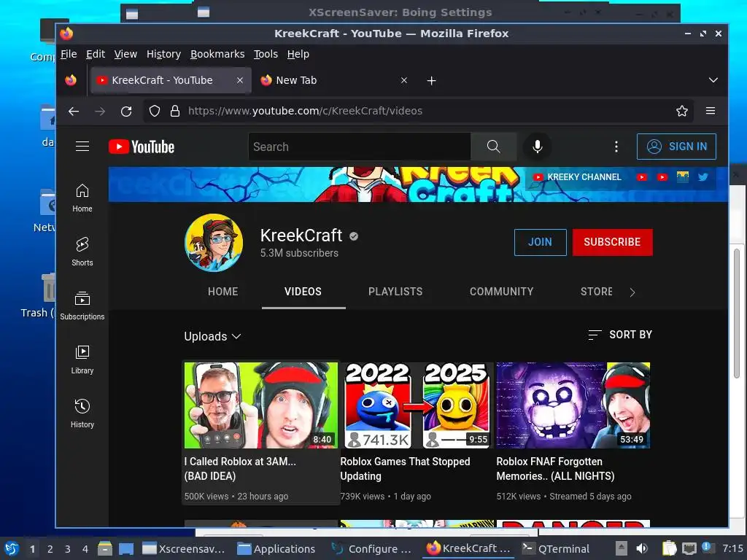Viewport: 747px width, 560px height.
Task: Bookmark this page with star icon
Action: click(x=682, y=111)
